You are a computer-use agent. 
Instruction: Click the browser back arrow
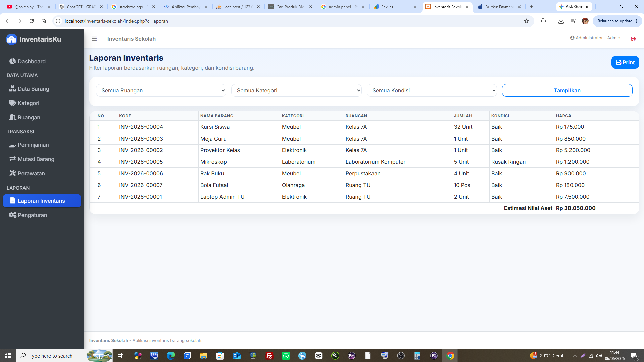click(x=7, y=21)
